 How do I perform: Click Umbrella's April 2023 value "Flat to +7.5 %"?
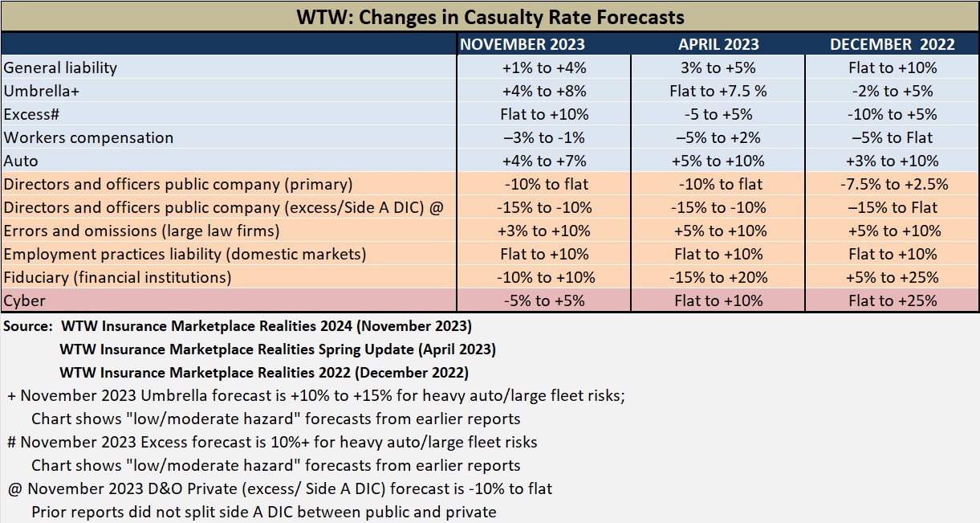(718, 91)
